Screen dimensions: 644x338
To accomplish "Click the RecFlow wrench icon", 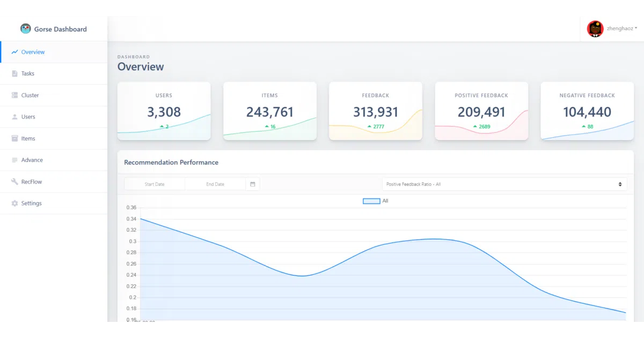I will (x=14, y=182).
